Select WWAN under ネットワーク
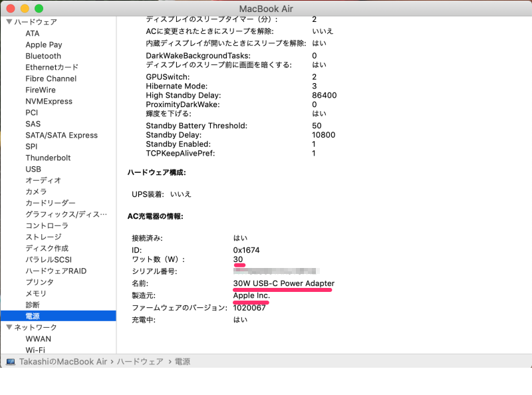Screen dimensions: 532x395 pos(39,338)
